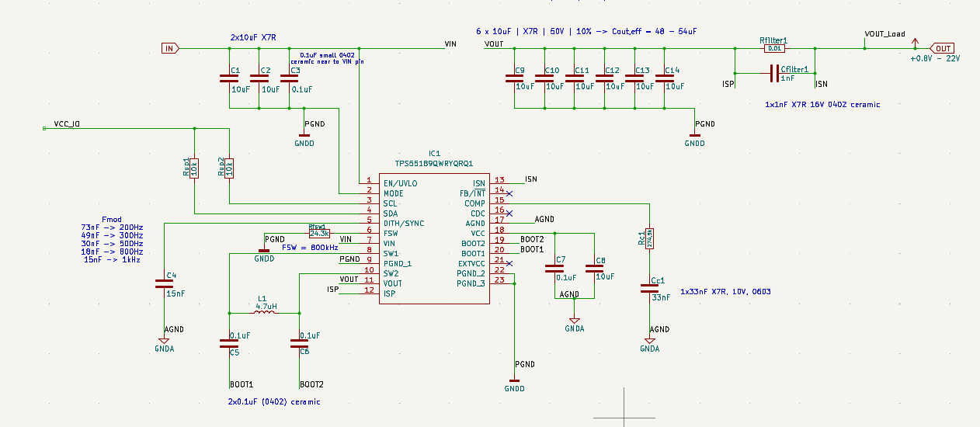Select the IN input port symbol

tap(169, 48)
